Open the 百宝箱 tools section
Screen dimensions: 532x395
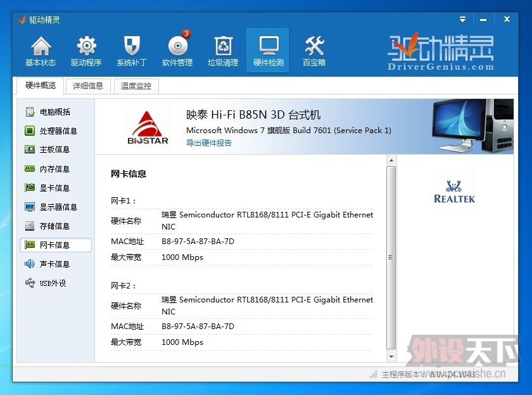(x=314, y=51)
